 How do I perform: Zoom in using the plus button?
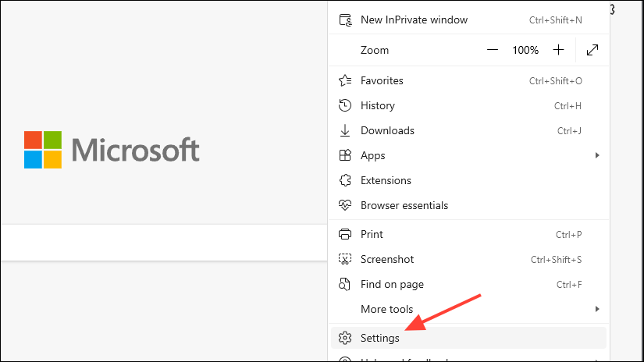pos(558,50)
